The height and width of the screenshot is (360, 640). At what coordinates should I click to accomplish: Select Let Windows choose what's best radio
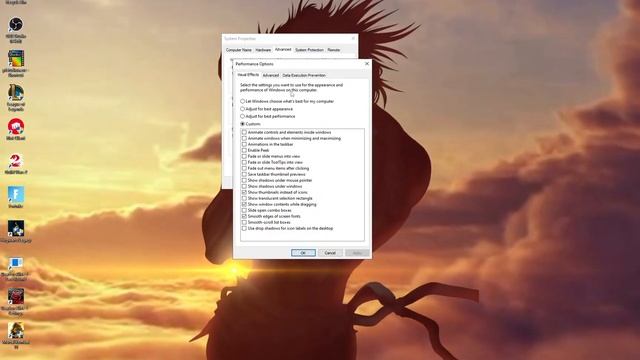click(242, 101)
